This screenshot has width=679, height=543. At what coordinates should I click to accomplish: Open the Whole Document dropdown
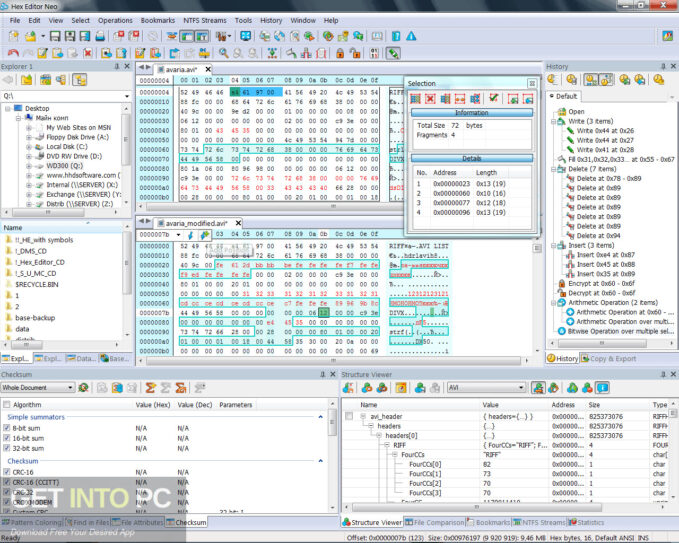(x=70, y=388)
